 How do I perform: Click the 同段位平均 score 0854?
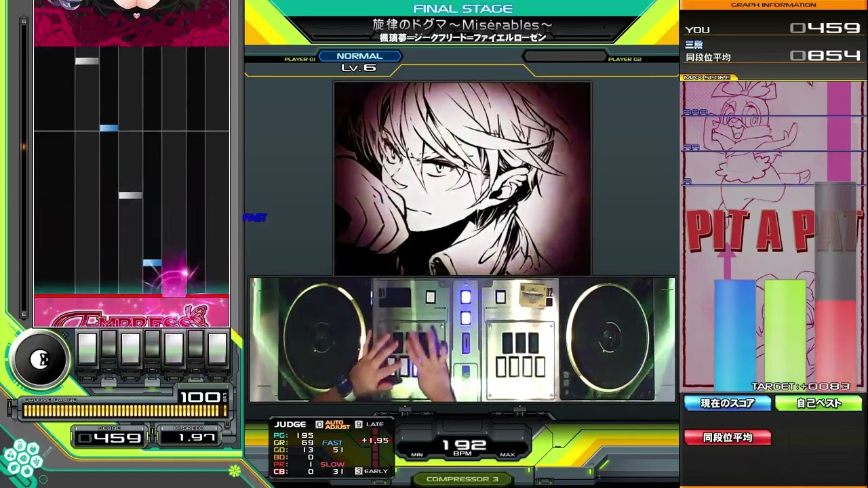click(825, 56)
